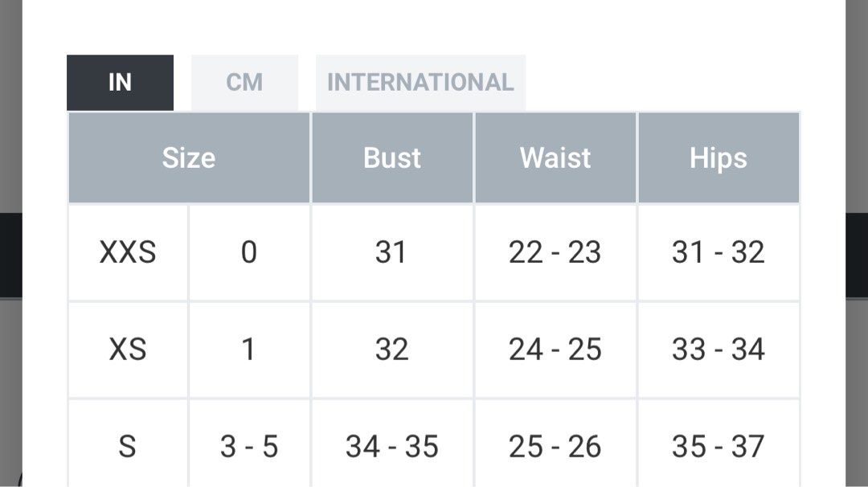Screen dimensions: 868x487
Task: Select the S size cell
Action: coord(128,445)
